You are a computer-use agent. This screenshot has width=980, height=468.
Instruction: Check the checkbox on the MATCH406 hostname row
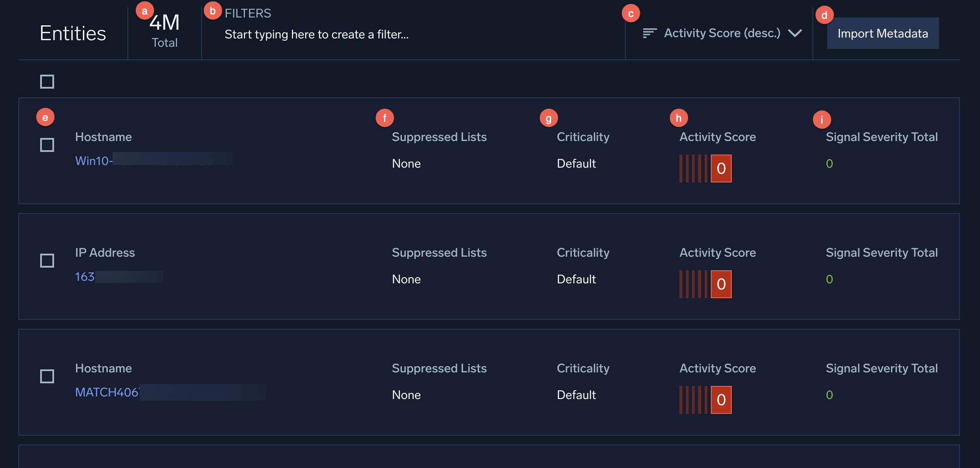(47, 376)
